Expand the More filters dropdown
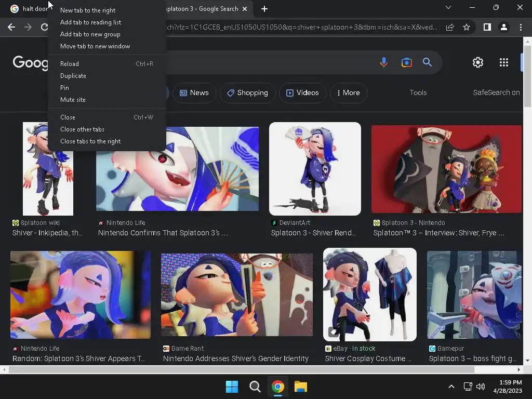532x399 pixels. tap(349, 92)
